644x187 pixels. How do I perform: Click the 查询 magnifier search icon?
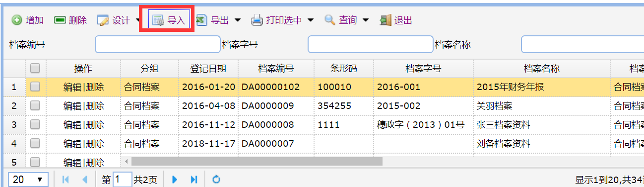pos(330,20)
